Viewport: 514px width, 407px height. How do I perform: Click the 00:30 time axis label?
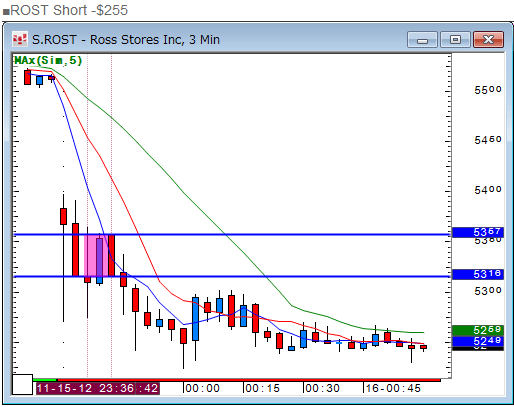322,388
